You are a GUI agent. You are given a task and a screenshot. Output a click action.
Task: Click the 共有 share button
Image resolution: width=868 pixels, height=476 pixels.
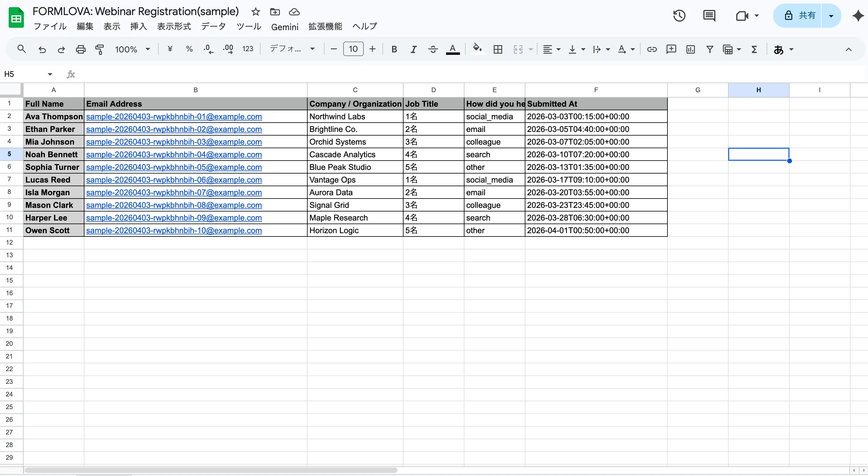click(799, 15)
